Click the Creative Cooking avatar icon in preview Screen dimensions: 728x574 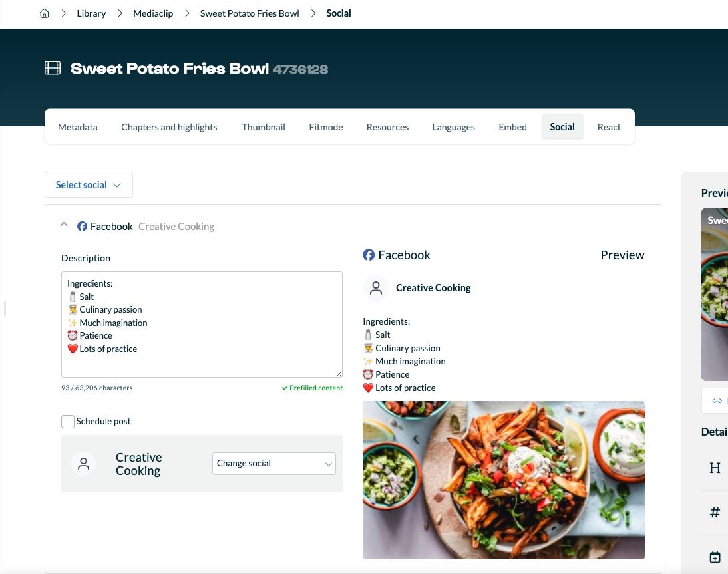coord(376,288)
